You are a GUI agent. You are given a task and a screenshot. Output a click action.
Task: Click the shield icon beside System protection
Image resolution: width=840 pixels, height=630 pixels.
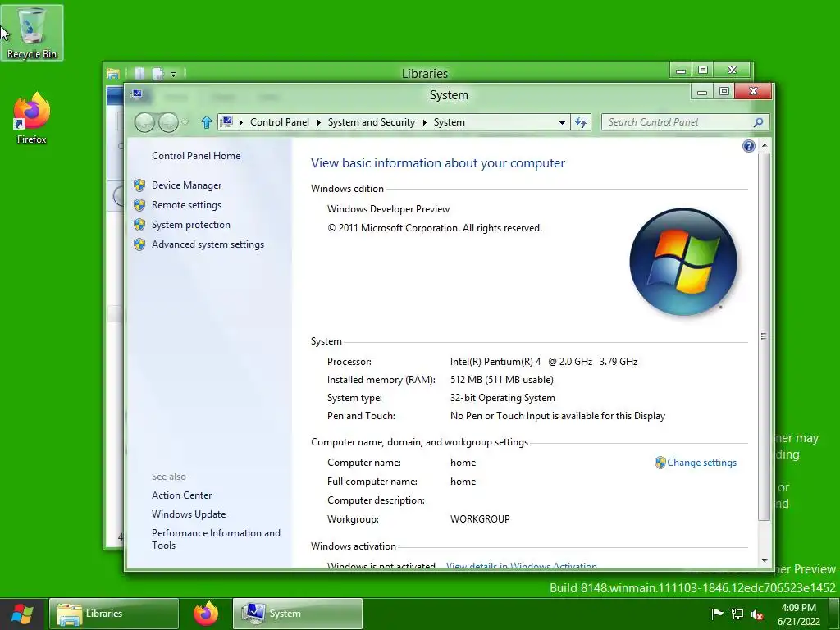pos(139,225)
